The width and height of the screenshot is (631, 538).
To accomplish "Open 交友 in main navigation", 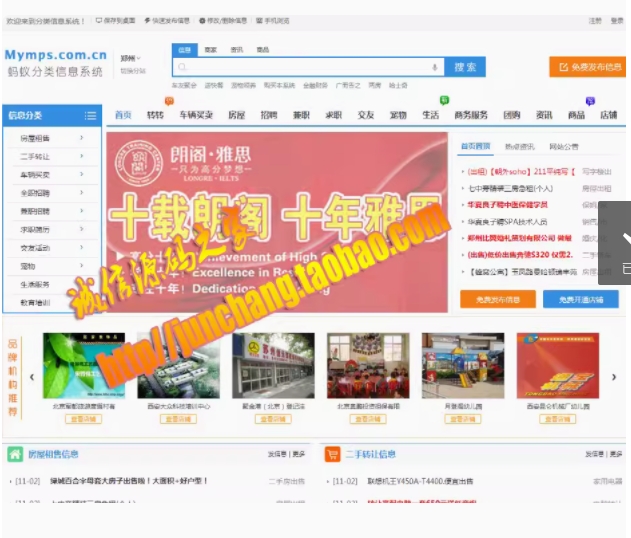I will coord(366,115).
